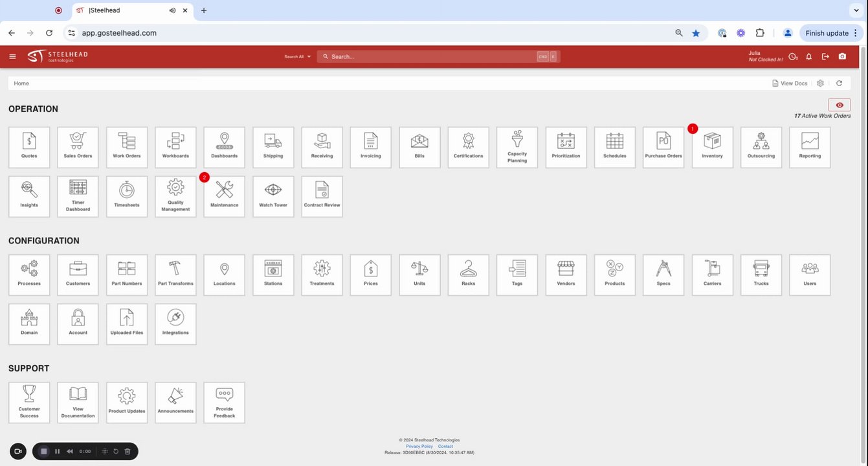
Task: Open the Outsourcing tile
Action: [761, 148]
